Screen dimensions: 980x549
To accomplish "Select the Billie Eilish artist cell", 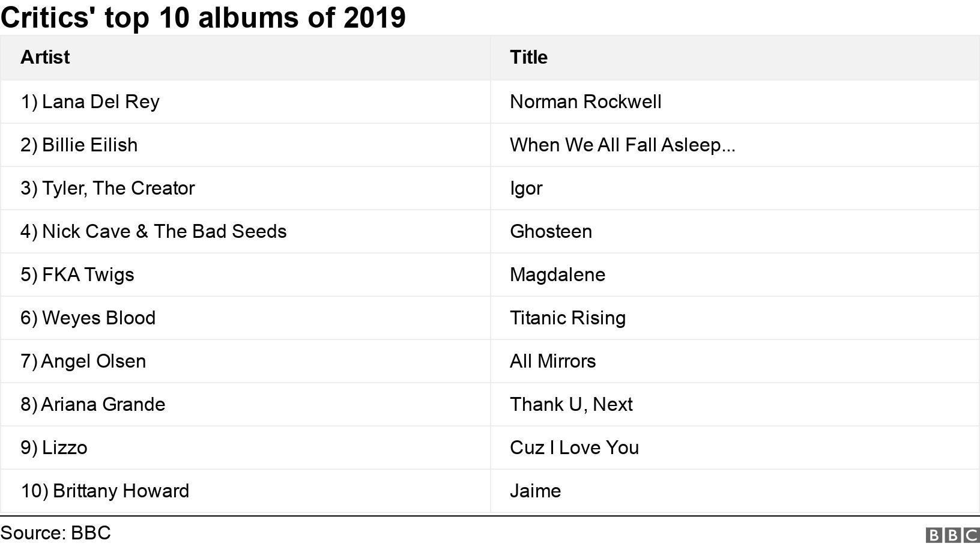I will point(79,145).
